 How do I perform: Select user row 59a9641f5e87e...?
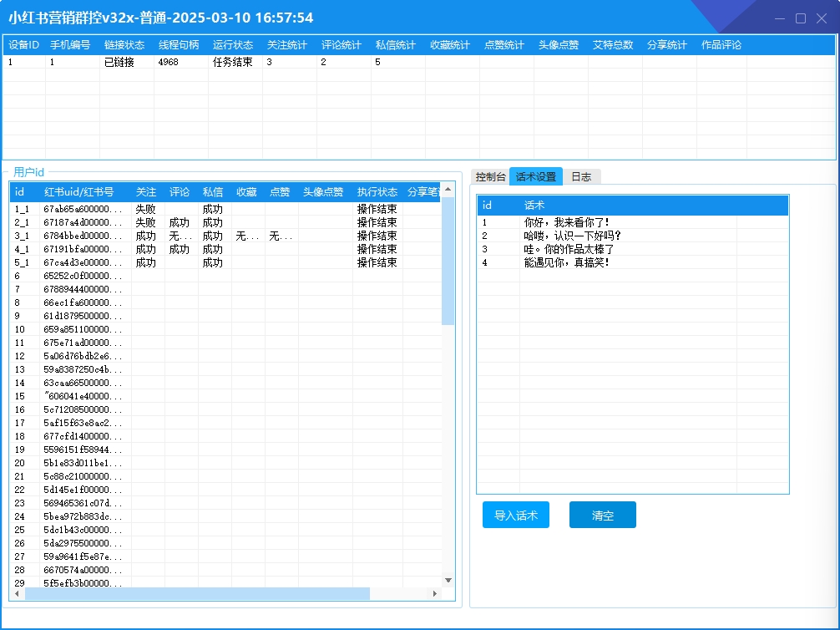tap(225, 556)
